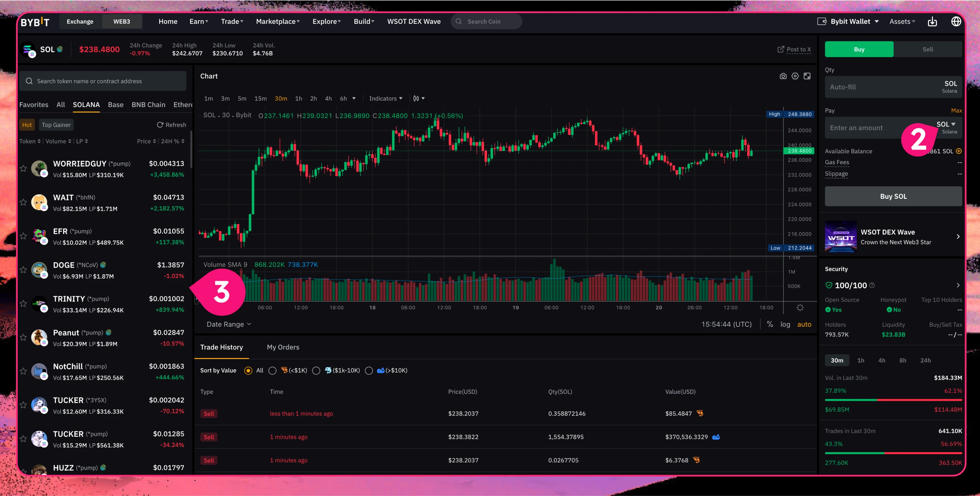Click the Refresh icon in token list
The image size is (980, 496).
[x=160, y=125]
